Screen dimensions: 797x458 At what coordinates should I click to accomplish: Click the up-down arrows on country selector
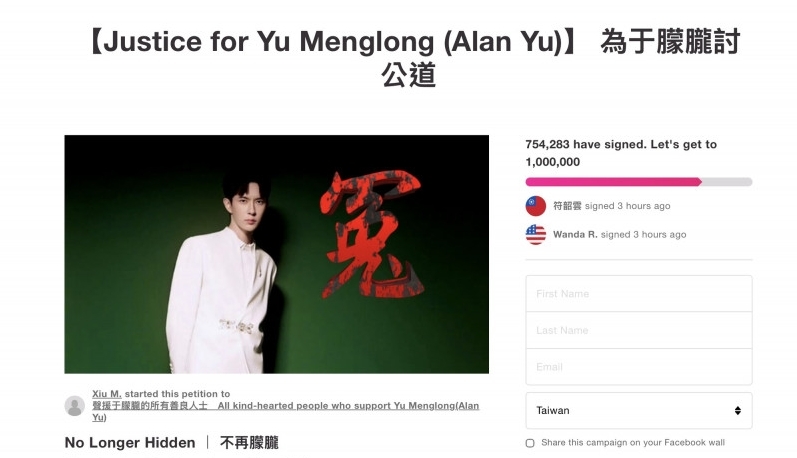pyautogui.click(x=738, y=410)
